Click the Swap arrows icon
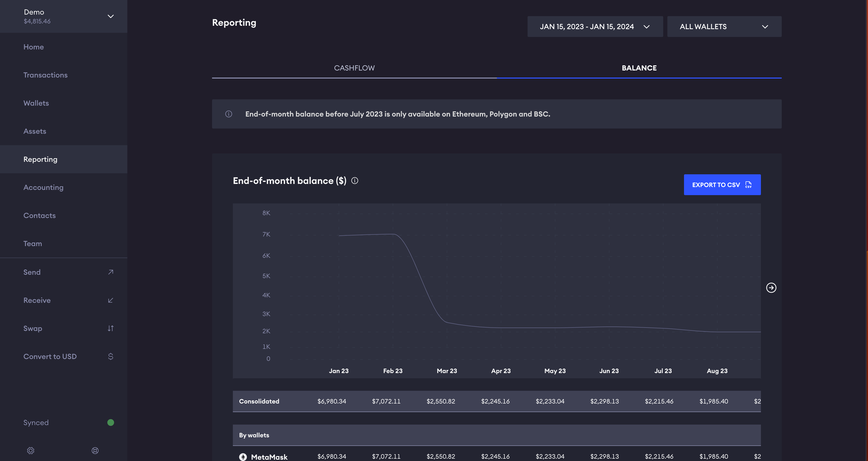Viewport: 868px width, 461px height. coord(110,329)
